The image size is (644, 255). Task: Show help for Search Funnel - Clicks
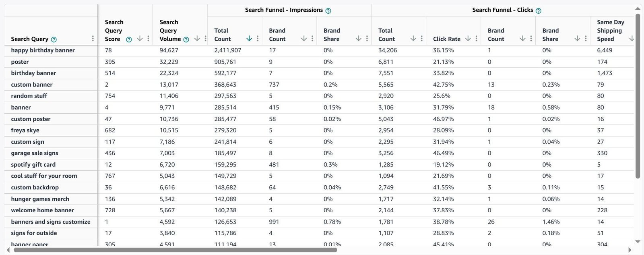tap(539, 10)
